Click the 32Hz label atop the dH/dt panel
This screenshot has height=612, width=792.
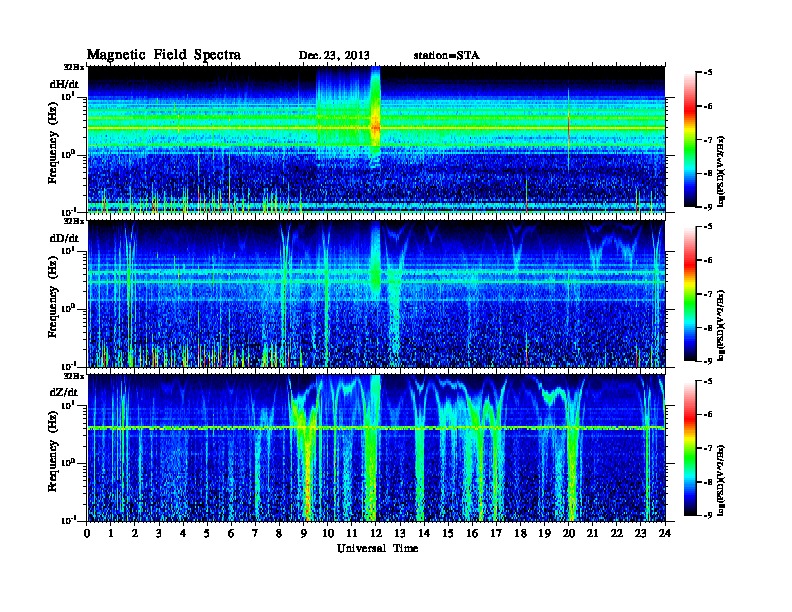click(74, 66)
